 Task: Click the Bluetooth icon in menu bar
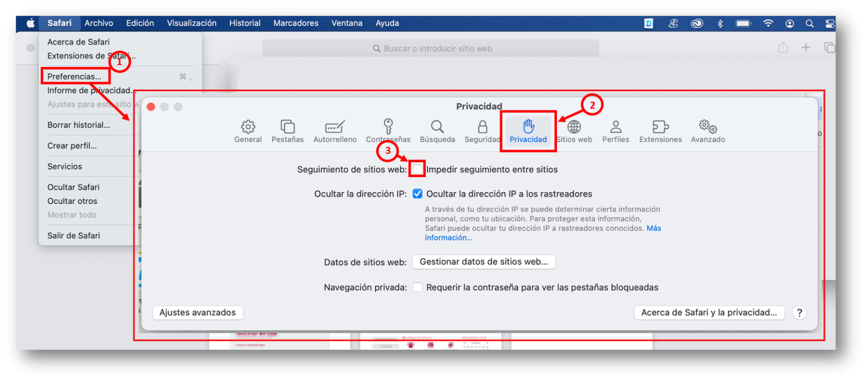click(720, 23)
